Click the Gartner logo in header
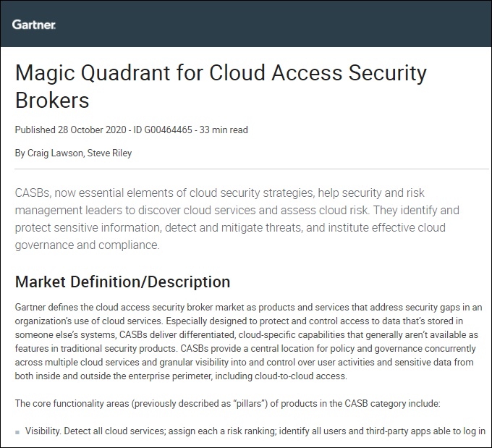Viewport: 492px width, 448px height. pyautogui.click(x=34, y=25)
